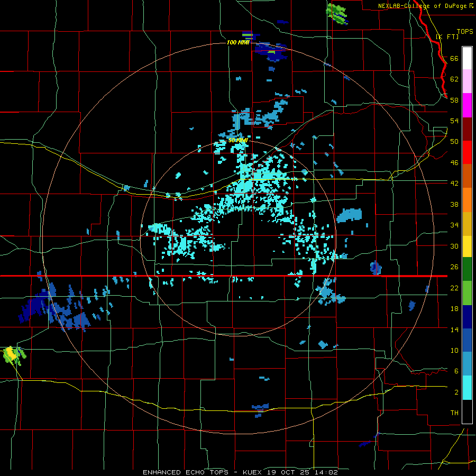The width and height of the screenshot is (476, 476).
Task: Click the 66 legend value
Action: [x=454, y=58]
